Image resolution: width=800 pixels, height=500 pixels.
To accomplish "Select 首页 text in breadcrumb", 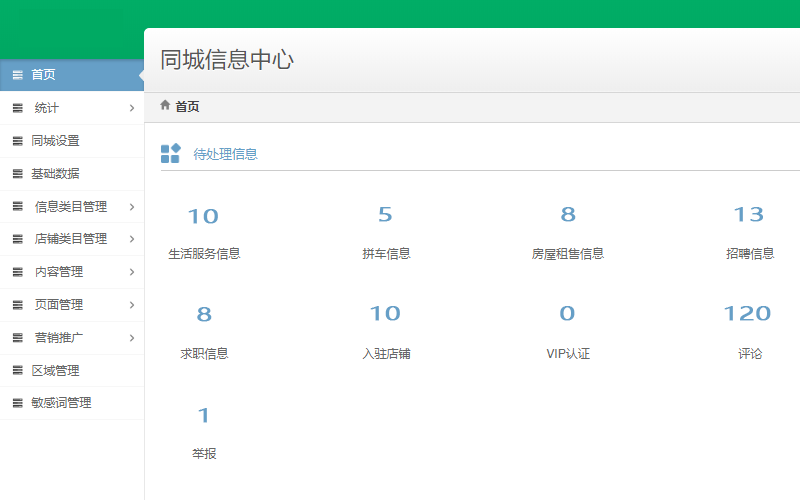I will tap(187, 107).
